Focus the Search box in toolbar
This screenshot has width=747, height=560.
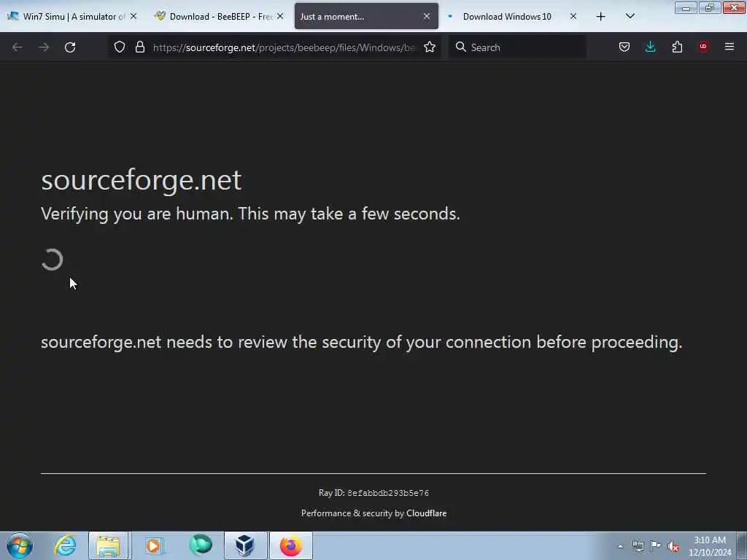[x=517, y=47]
